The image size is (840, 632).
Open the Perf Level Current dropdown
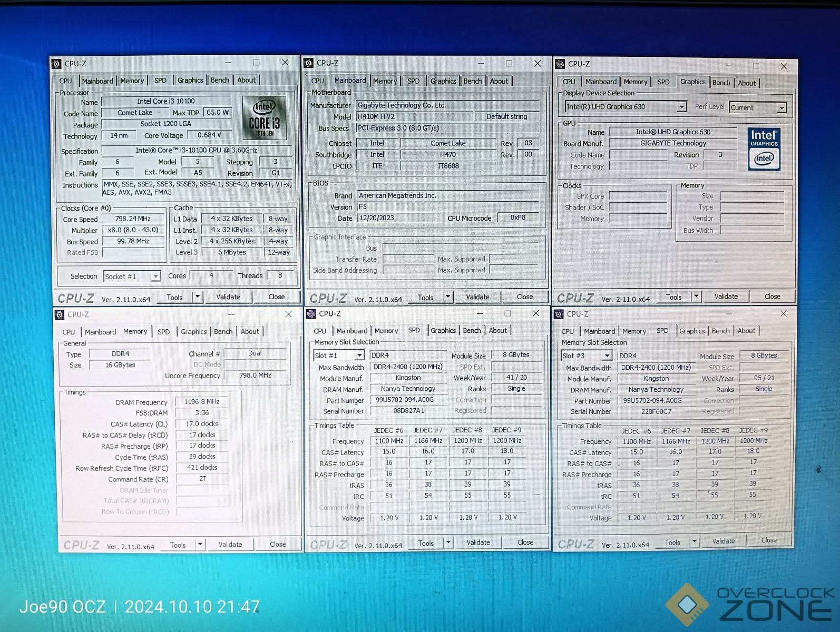click(782, 108)
